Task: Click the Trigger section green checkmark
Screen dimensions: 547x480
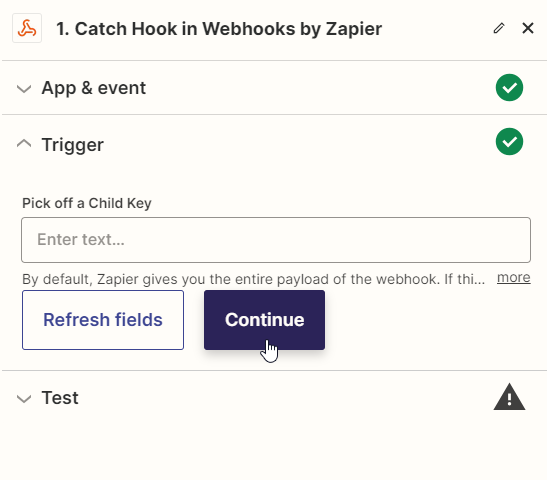Action: point(509,142)
